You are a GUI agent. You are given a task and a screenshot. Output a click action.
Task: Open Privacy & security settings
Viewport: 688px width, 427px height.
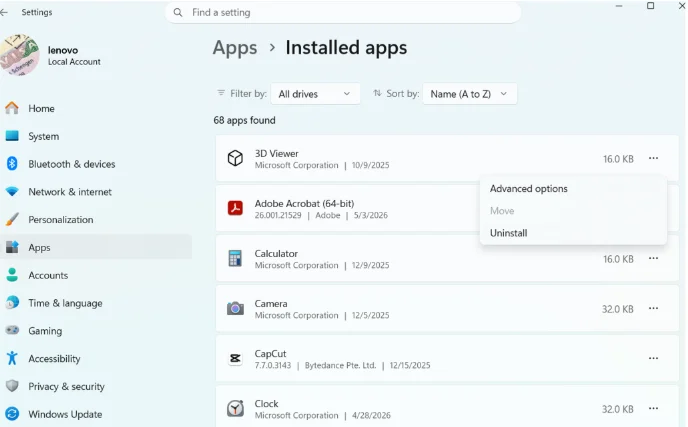tap(96, 386)
